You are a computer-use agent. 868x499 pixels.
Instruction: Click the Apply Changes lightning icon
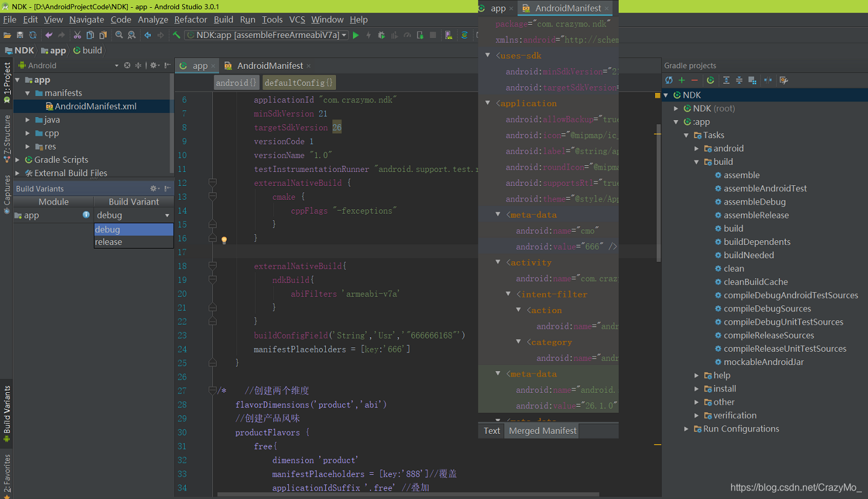tap(369, 35)
